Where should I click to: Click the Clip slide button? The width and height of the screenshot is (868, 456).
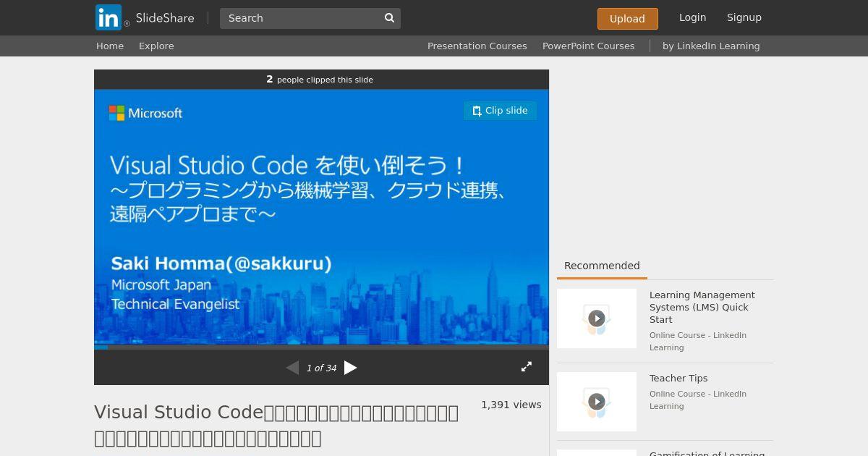coord(500,111)
